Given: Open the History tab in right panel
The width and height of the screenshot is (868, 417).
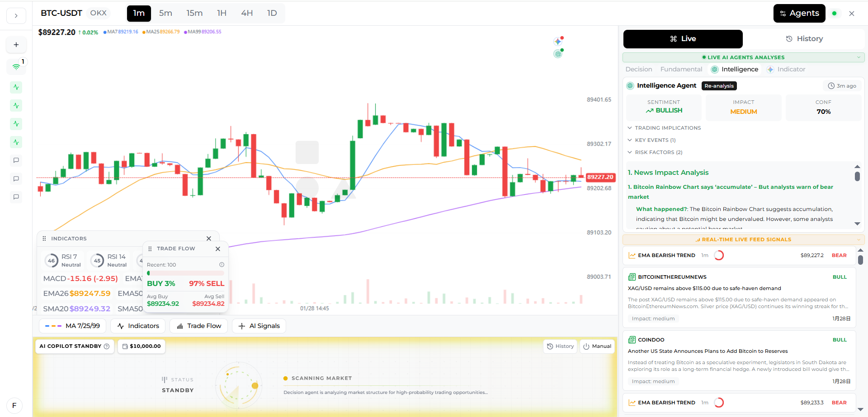Looking at the screenshot, I should [x=804, y=39].
